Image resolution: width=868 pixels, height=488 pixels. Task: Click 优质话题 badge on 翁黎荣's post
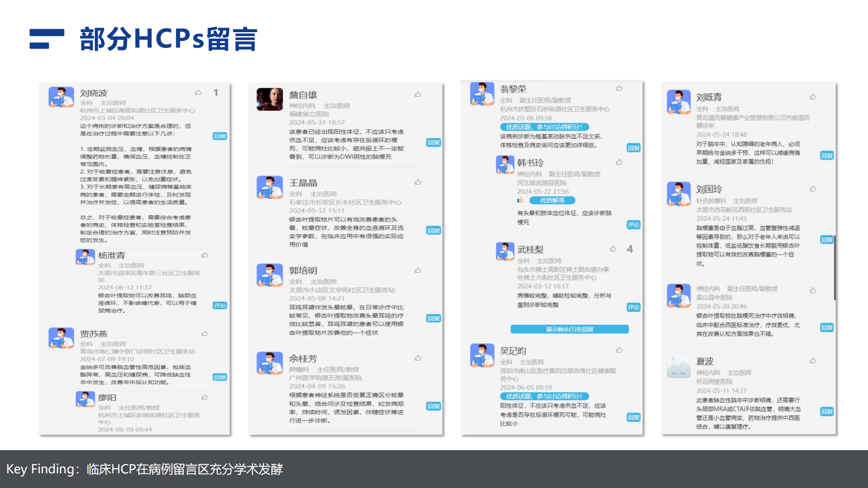tap(544, 127)
